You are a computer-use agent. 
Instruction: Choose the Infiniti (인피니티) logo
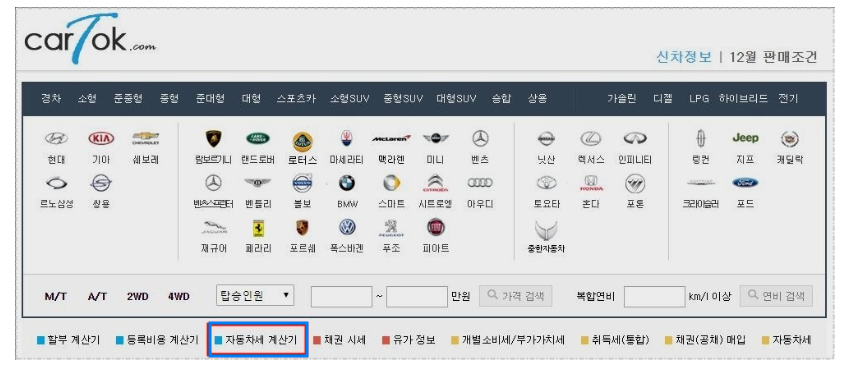[635, 139]
